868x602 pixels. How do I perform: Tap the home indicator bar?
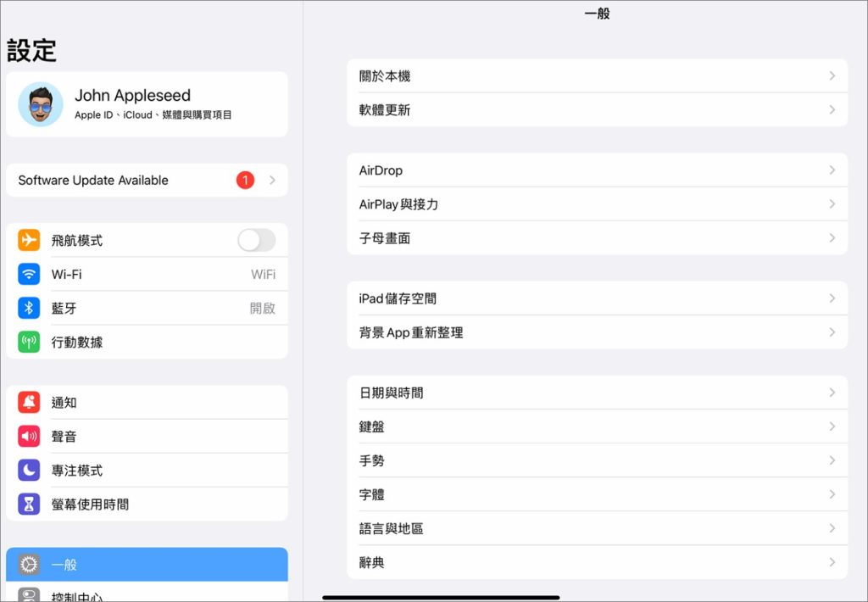click(x=441, y=597)
